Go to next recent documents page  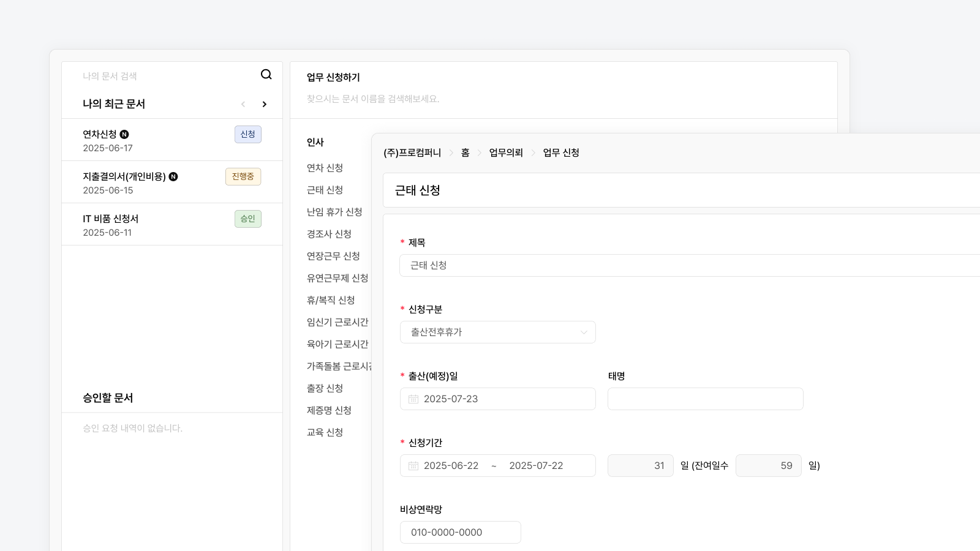265,104
